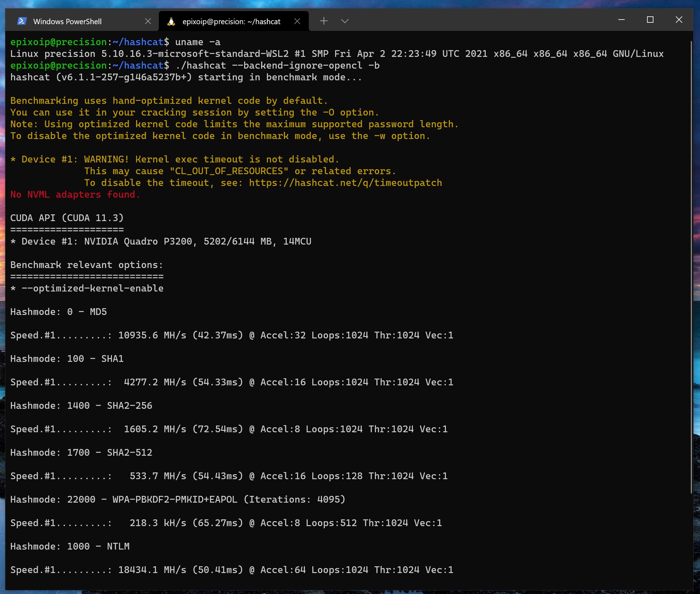The image size is (700, 594).
Task: Minimize the Windows Terminal window
Action: (x=621, y=20)
